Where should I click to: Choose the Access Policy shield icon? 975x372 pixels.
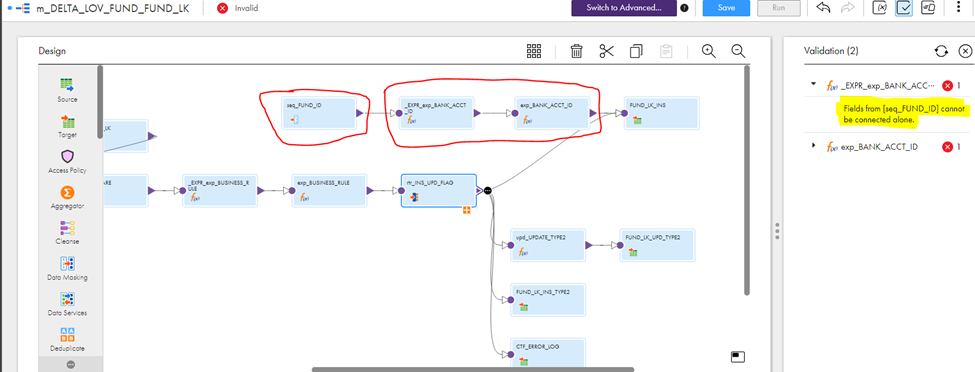coord(67,157)
